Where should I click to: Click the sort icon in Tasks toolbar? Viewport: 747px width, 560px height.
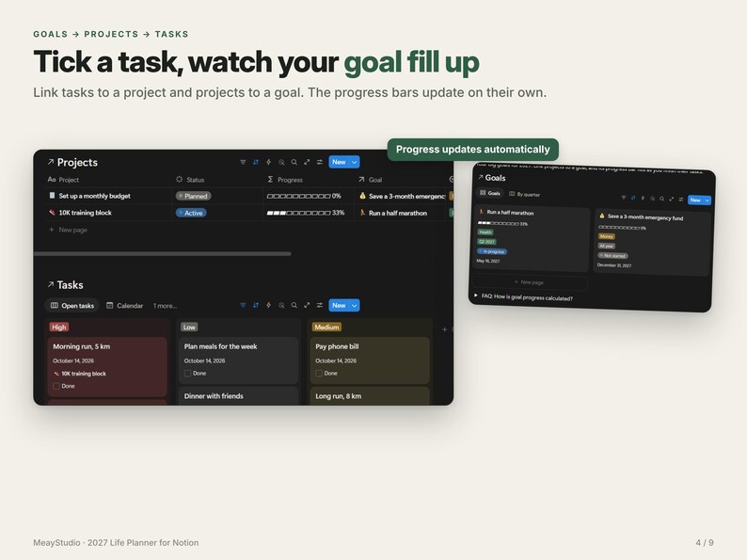256,305
